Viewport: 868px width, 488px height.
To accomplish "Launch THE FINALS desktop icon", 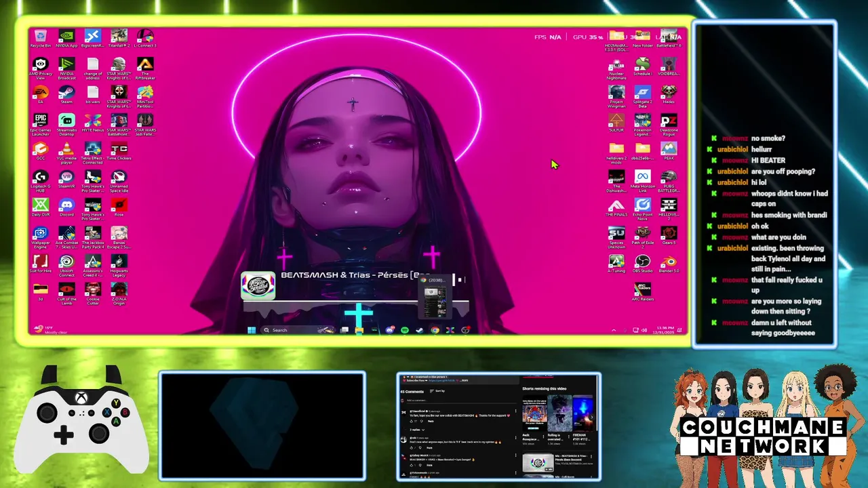I will [x=616, y=207].
